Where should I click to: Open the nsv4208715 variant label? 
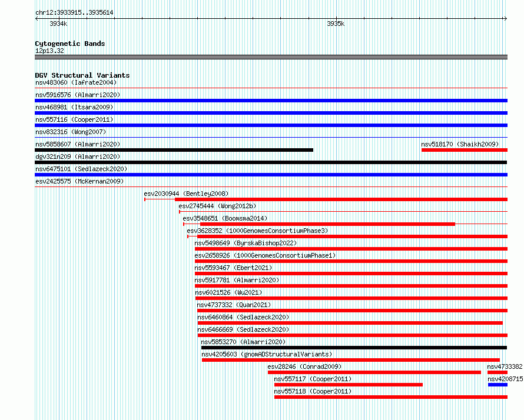505,379
